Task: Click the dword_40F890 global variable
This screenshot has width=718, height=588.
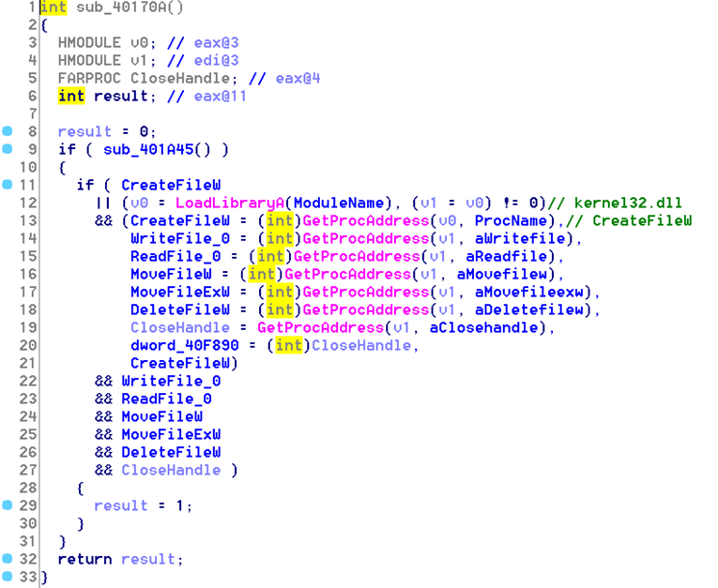Action: [x=185, y=345]
